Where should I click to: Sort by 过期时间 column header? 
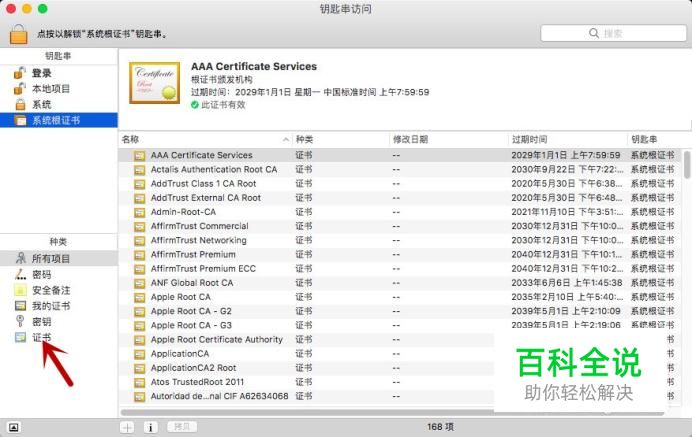coord(568,139)
